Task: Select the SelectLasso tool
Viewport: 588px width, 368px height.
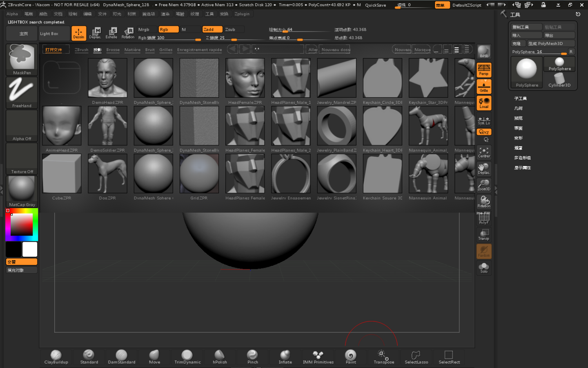Action: tap(416, 357)
